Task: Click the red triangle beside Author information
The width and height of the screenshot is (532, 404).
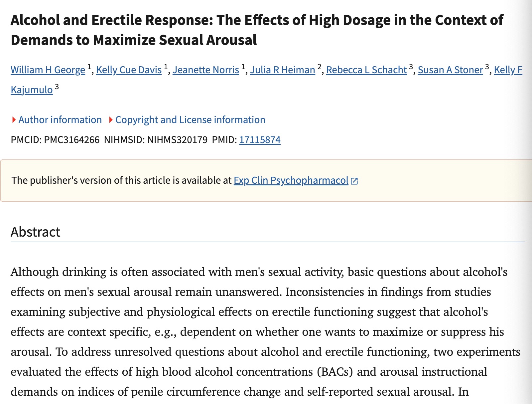Action: [x=14, y=120]
